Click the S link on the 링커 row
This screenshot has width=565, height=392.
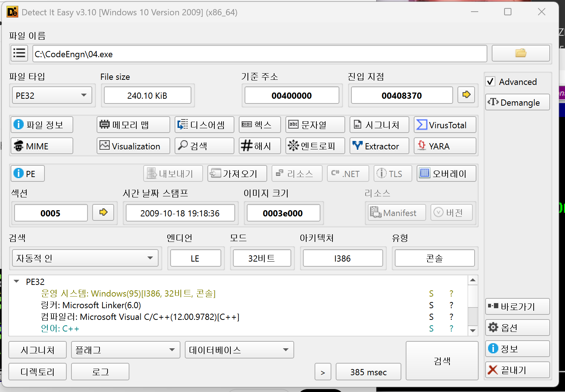coord(431,305)
